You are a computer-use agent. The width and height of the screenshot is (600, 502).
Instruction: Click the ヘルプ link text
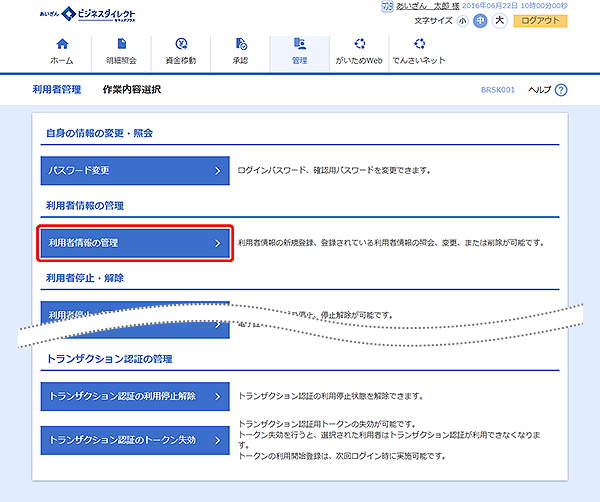pyautogui.click(x=539, y=90)
